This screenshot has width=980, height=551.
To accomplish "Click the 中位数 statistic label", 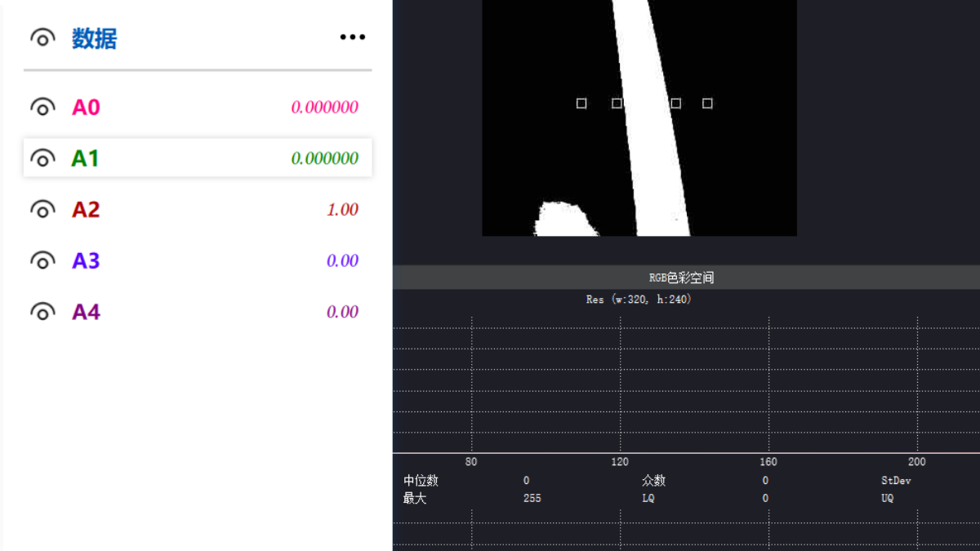I will (421, 481).
